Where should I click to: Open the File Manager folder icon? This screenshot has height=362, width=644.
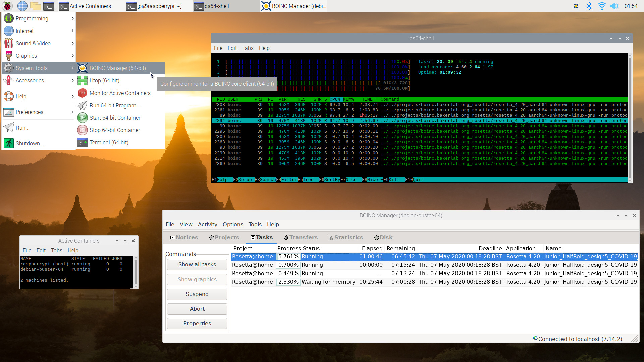[x=35, y=6]
